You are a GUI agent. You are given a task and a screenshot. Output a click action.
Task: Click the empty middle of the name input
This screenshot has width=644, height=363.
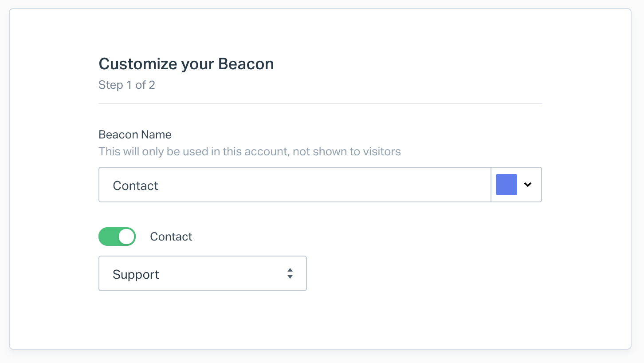(310, 185)
